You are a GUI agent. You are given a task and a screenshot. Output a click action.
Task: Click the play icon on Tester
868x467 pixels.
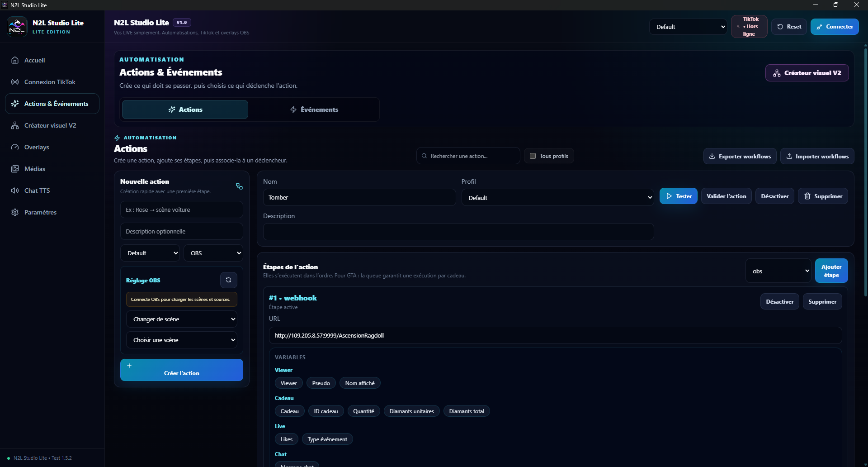[x=669, y=196]
